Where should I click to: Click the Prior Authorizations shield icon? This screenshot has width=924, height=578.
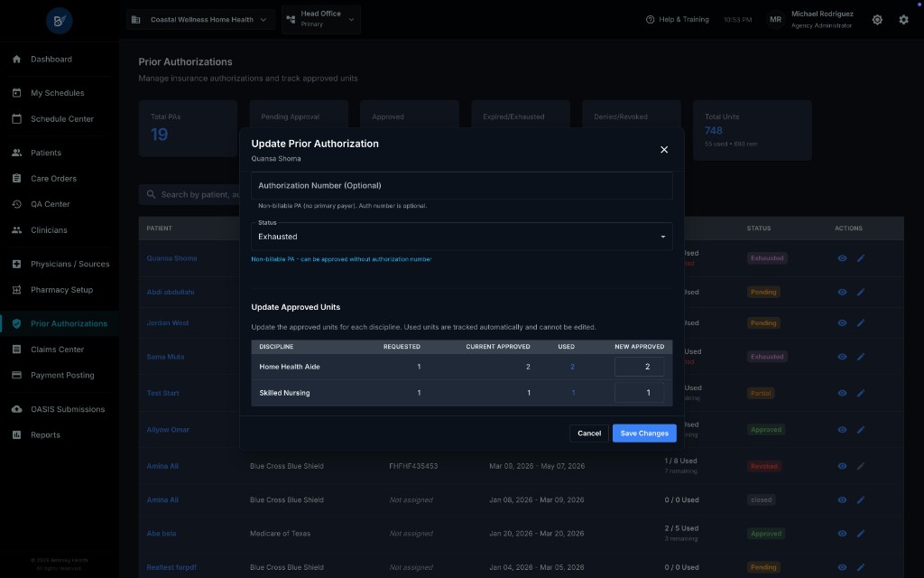coord(16,323)
